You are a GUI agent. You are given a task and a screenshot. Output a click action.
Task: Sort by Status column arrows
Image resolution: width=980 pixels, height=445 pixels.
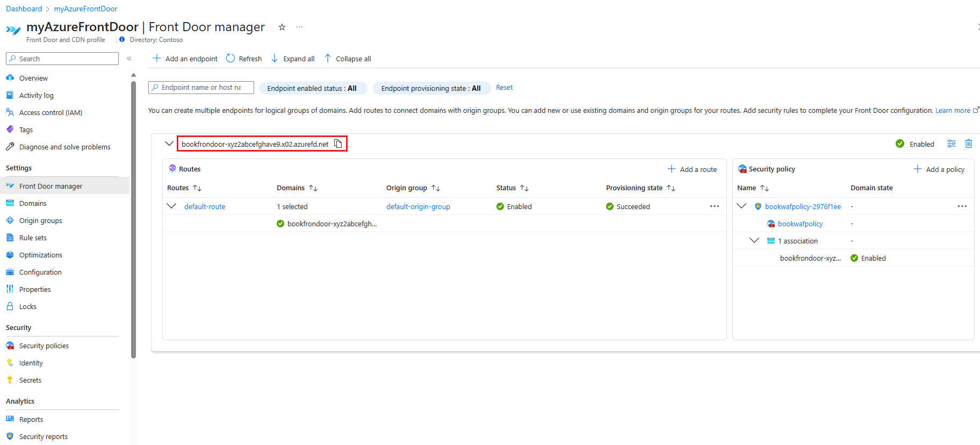524,188
